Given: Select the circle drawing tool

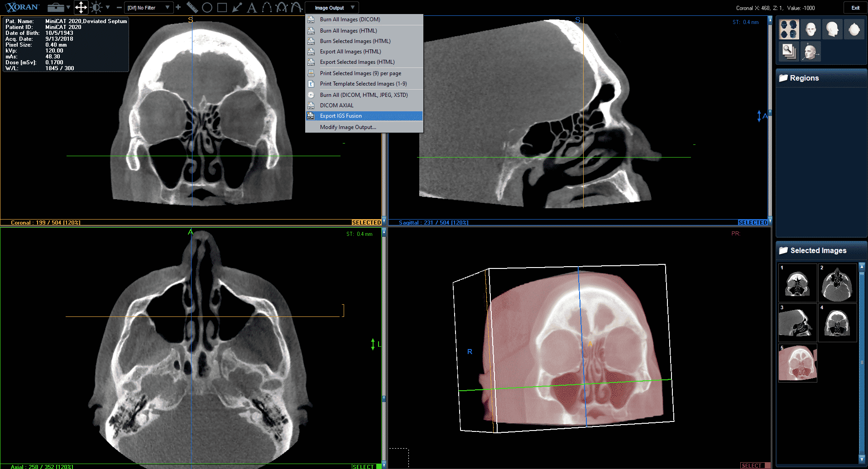Looking at the screenshot, I should [x=207, y=7].
